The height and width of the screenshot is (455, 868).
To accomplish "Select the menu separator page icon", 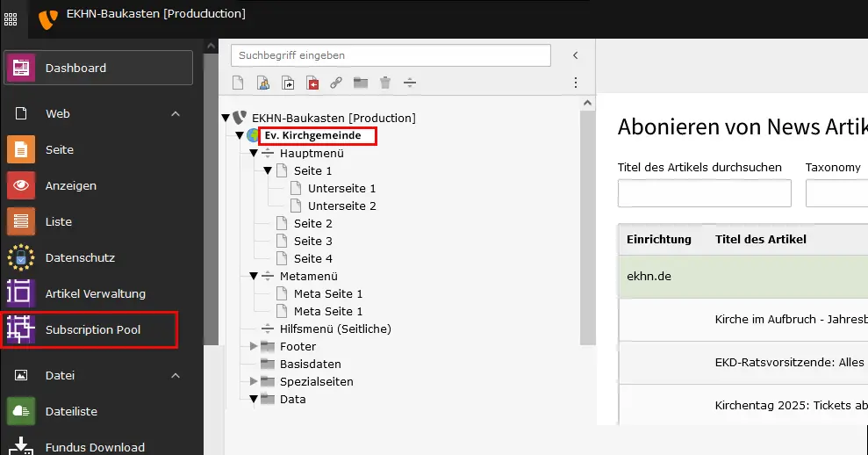I will pyautogui.click(x=410, y=83).
